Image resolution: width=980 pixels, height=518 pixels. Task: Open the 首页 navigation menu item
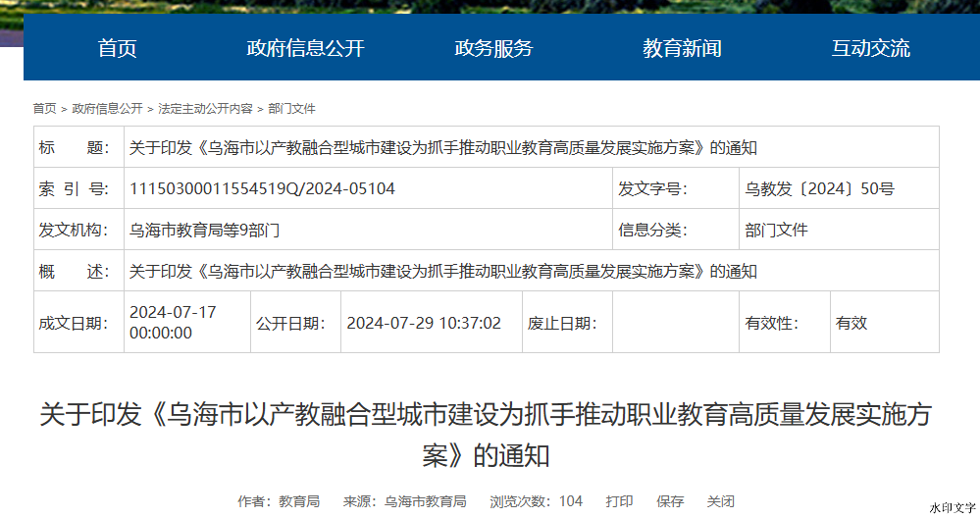[x=118, y=48]
